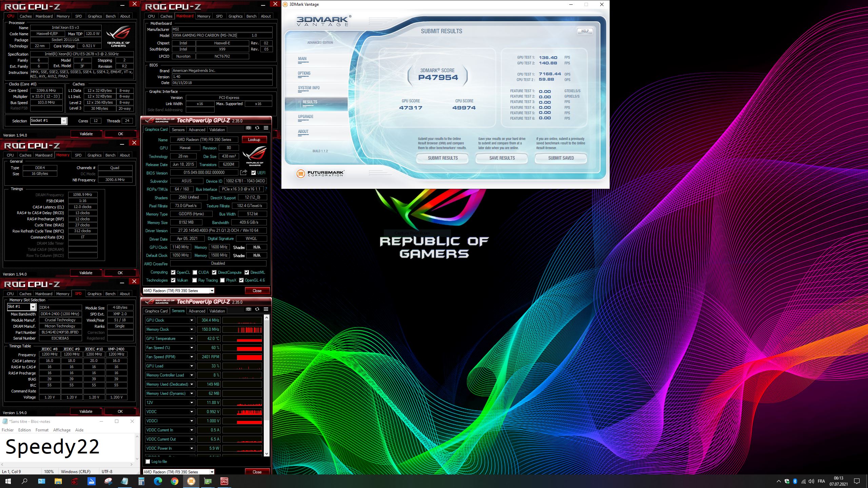Open File Explorer from taskbar
This screenshot has width=868, height=488.
tap(58, 481)
